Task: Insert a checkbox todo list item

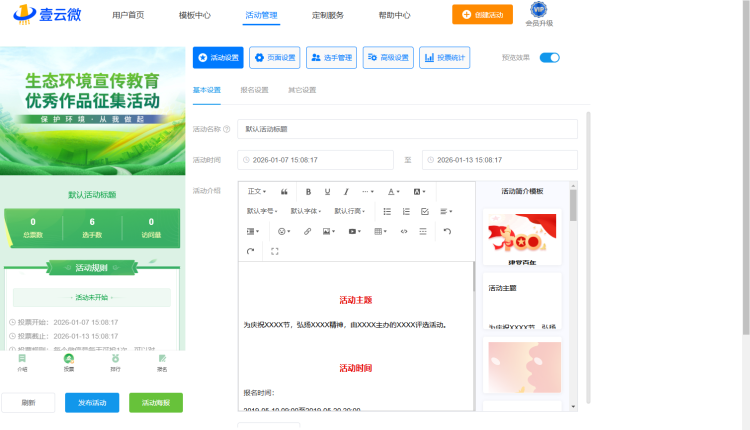Action: click(x=425, y=211)
